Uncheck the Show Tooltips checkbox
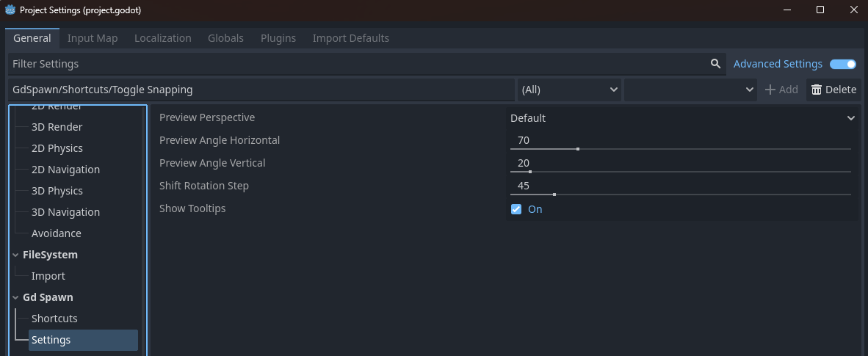Screen dimensions: 868x356 (516, 209)
